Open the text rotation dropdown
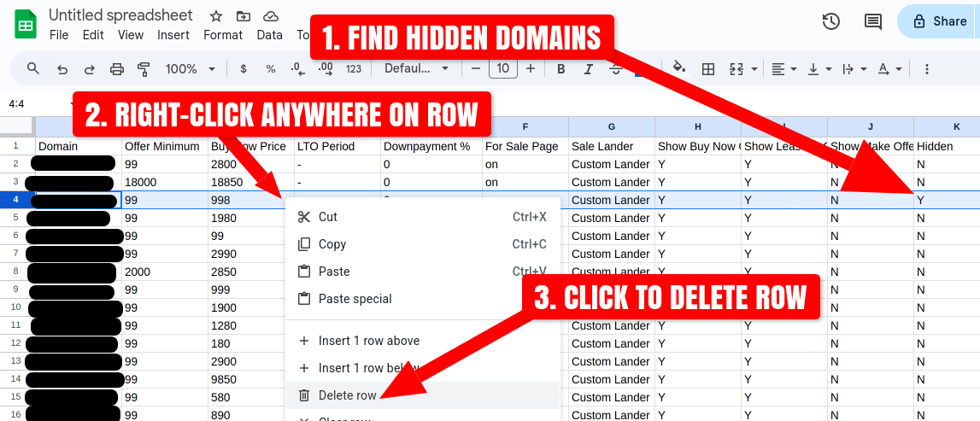Image resolution: width=980 pixels, height=421 pixels. pyautogui.click(x=889, y=68)
